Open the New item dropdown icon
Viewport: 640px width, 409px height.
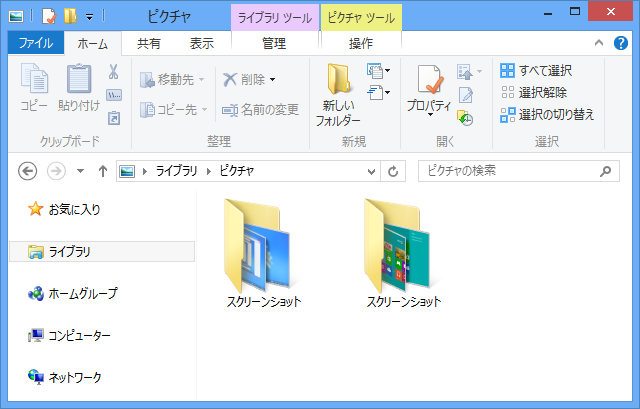378,71
